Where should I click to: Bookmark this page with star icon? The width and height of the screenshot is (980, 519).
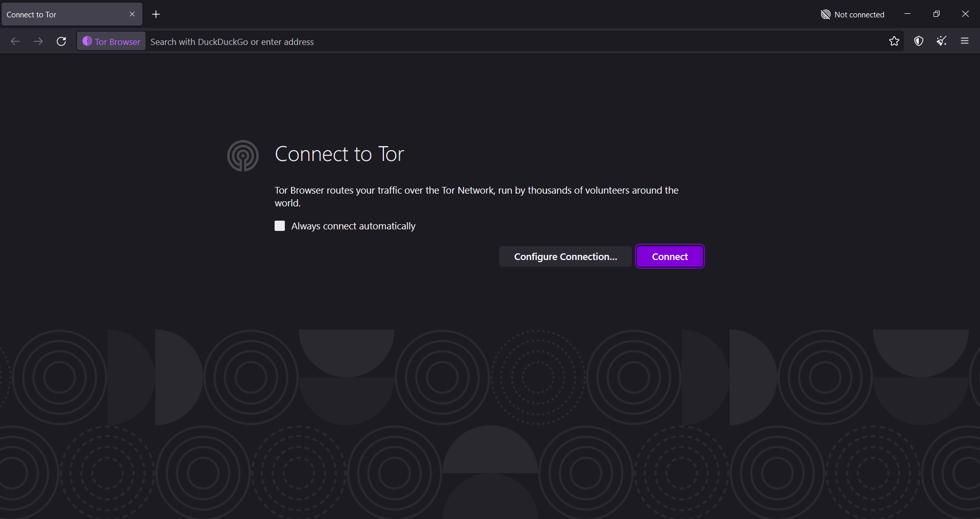[894, 41]
